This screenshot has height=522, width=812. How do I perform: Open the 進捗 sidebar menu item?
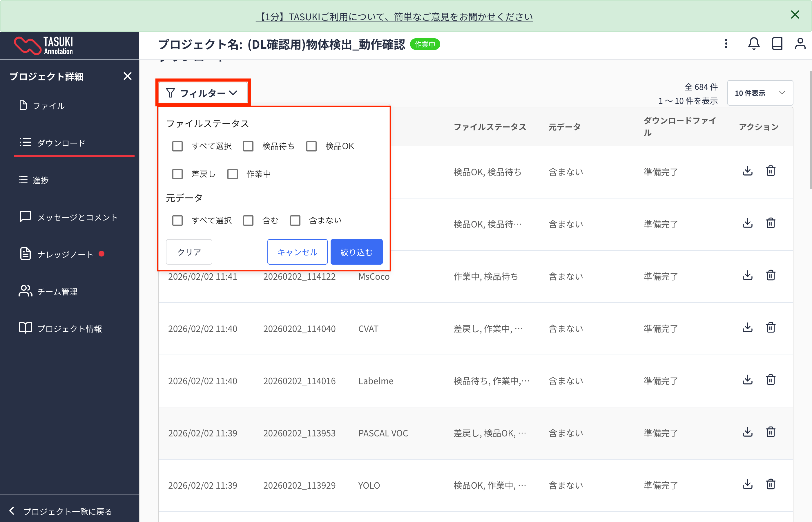pyautogui.click(x=40, y=180)
